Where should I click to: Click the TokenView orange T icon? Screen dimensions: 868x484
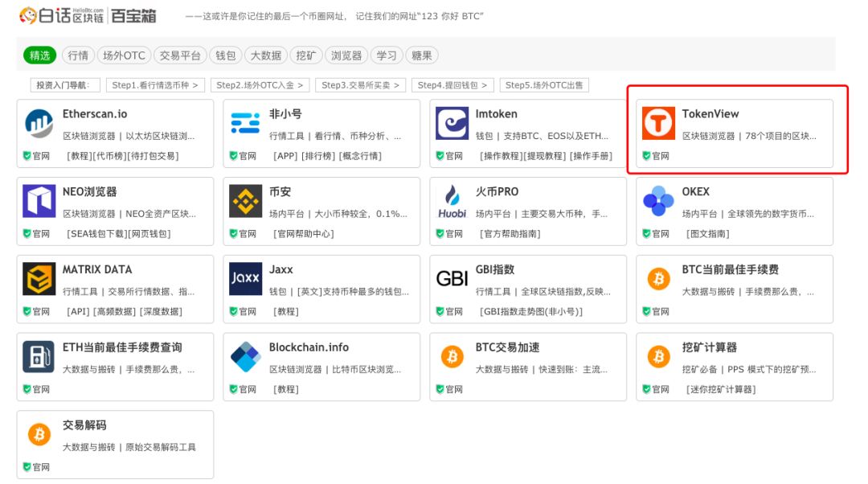click(x=658, y=123)
